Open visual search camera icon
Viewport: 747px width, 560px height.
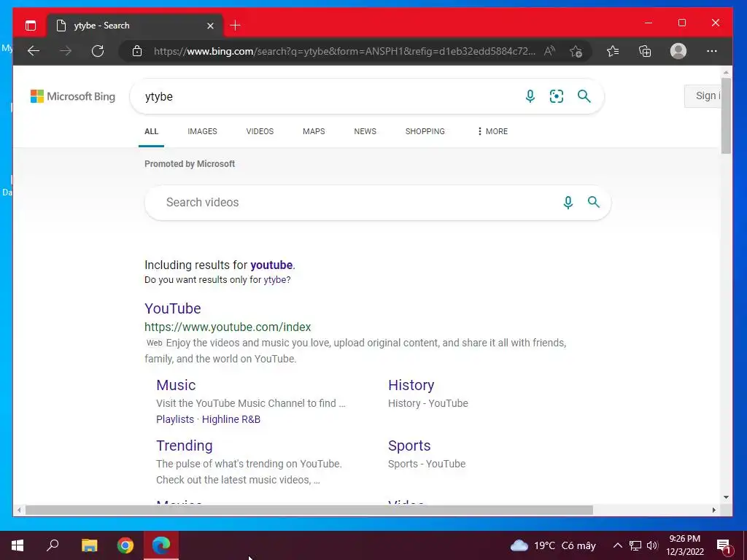click(x=557, y=96)
